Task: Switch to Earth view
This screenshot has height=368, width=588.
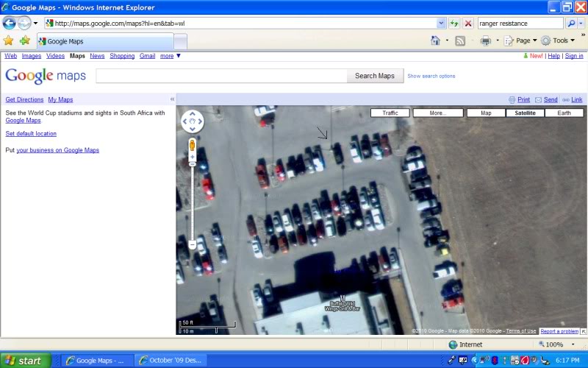Action: (x=564, y=113)
